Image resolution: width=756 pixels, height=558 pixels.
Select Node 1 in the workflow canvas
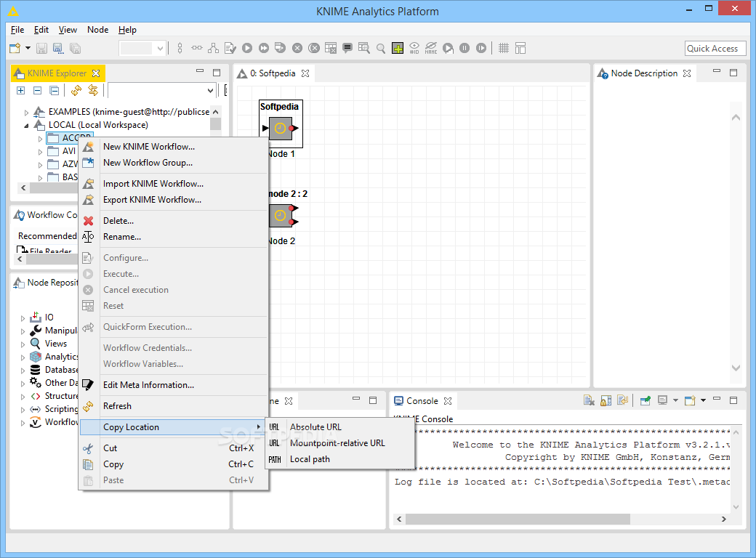(x=281, y=128)
